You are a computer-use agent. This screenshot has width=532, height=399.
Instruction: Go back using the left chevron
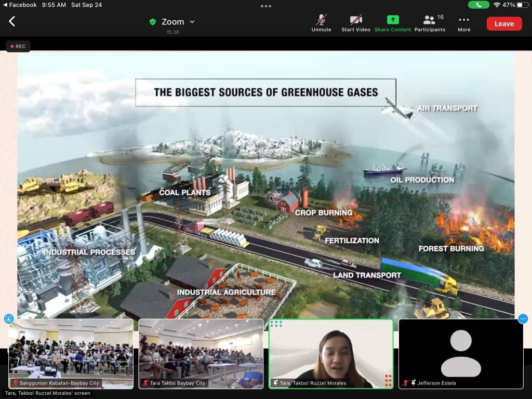(12, 21)
